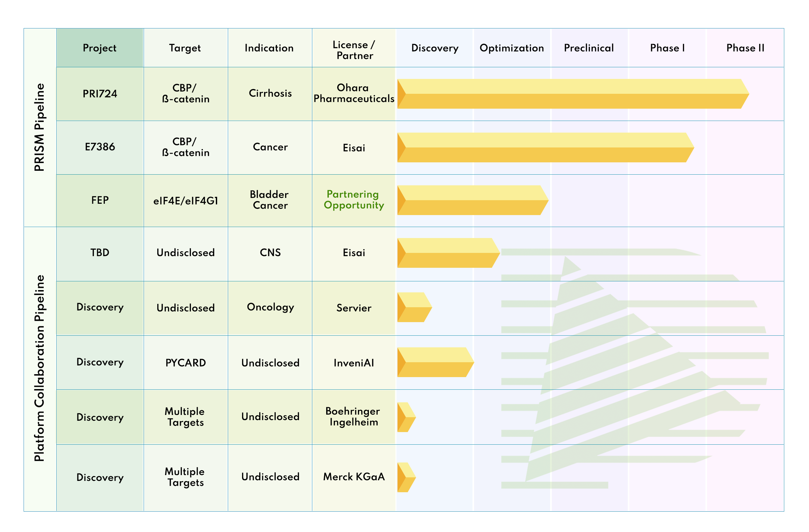Click the TBD CNS progress arrow
Image resolution: width=809 pixels, height=532 pixels.
[449, 253]
